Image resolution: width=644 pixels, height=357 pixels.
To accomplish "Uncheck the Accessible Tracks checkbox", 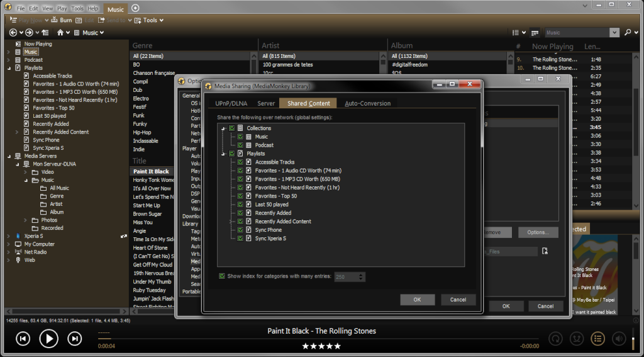I will [240, 162].
